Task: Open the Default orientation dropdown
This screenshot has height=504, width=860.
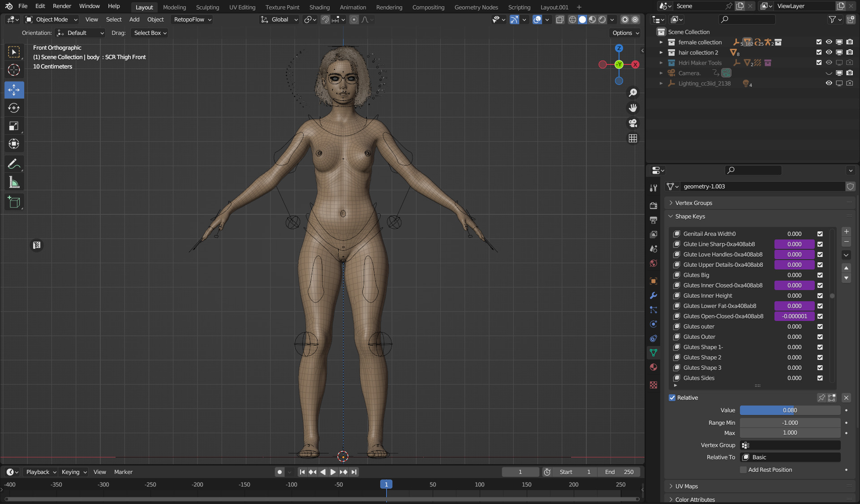Action: pos(80,33)
